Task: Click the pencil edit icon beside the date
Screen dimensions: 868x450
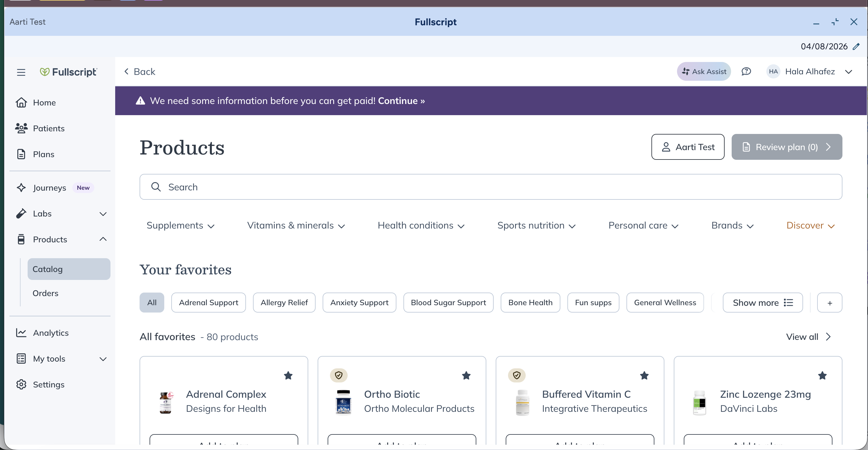Action: pos(856,46)
